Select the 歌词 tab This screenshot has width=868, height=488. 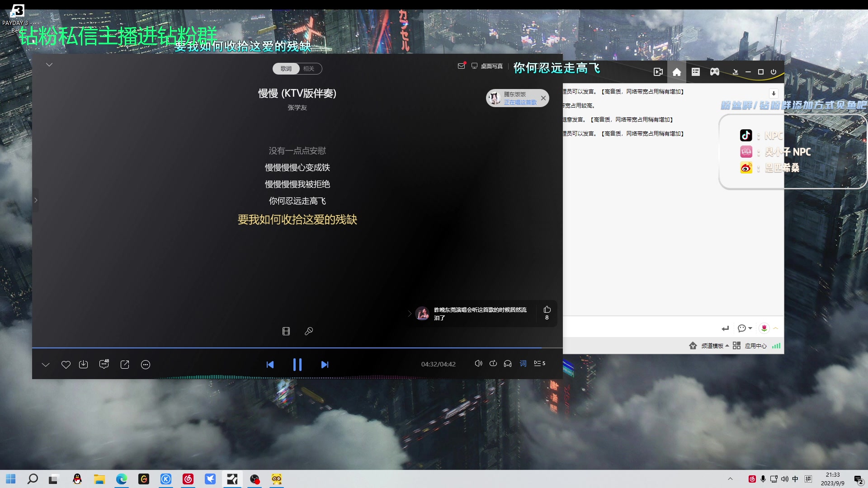(286, 69)
